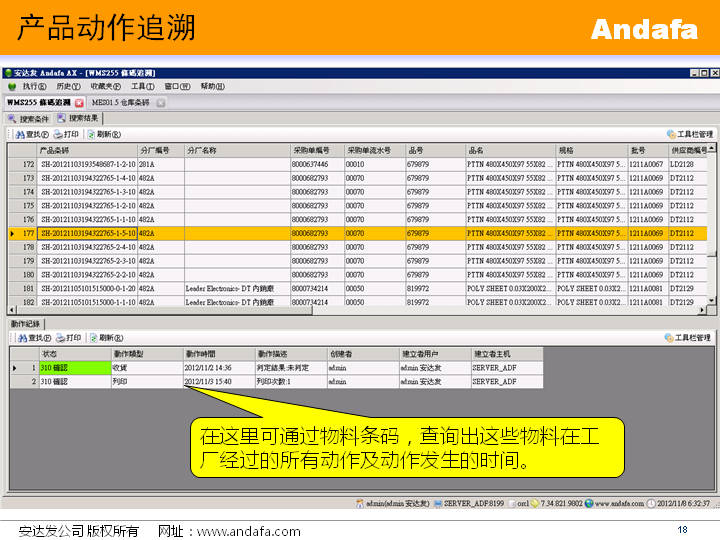720x540 pixels.
Task: Open 工具栏管理 in the upper results panel
Action: pyautogui.click(x=689, y=134)
